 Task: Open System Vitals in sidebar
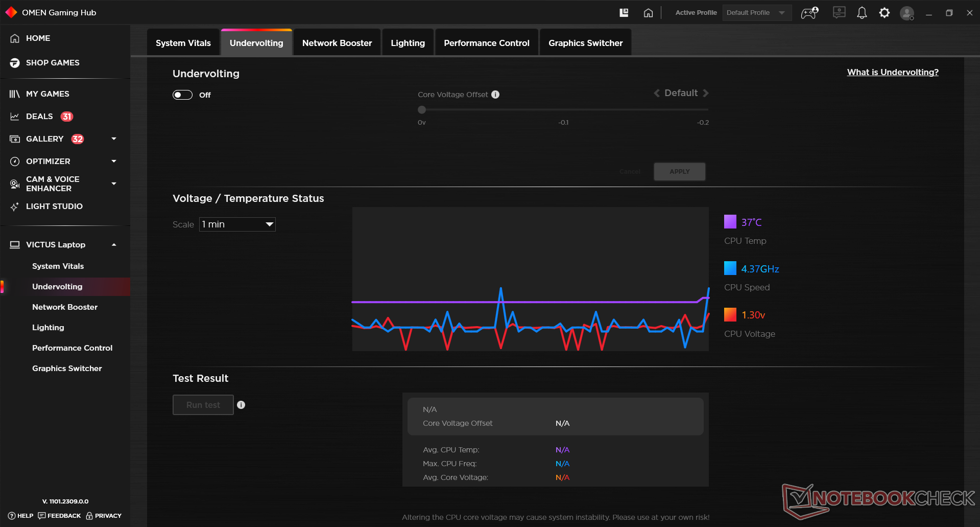(58, 266)
